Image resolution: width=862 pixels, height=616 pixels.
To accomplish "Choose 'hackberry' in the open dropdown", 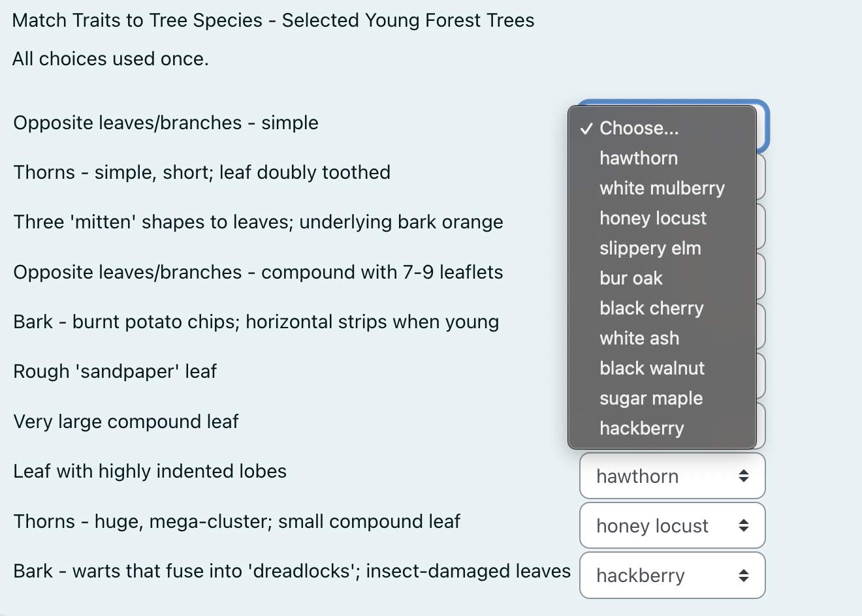I will [x=641, y=428].
